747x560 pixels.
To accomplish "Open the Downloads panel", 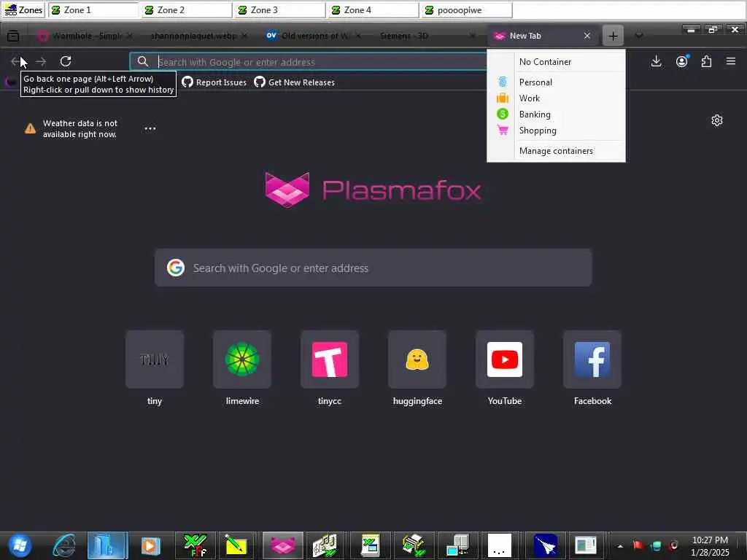I will click(x=656, y=61).
